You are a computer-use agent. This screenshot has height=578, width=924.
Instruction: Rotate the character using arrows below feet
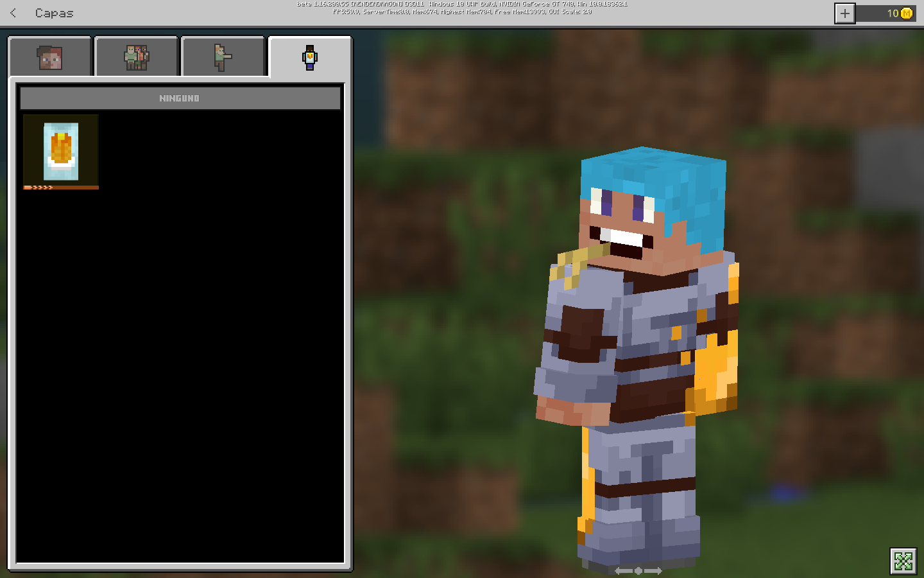click(638, 570)
